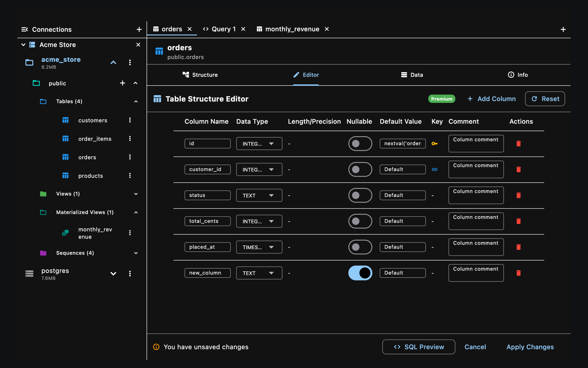
Task: Open customers table options menu
Action: [x=130, y=120]
